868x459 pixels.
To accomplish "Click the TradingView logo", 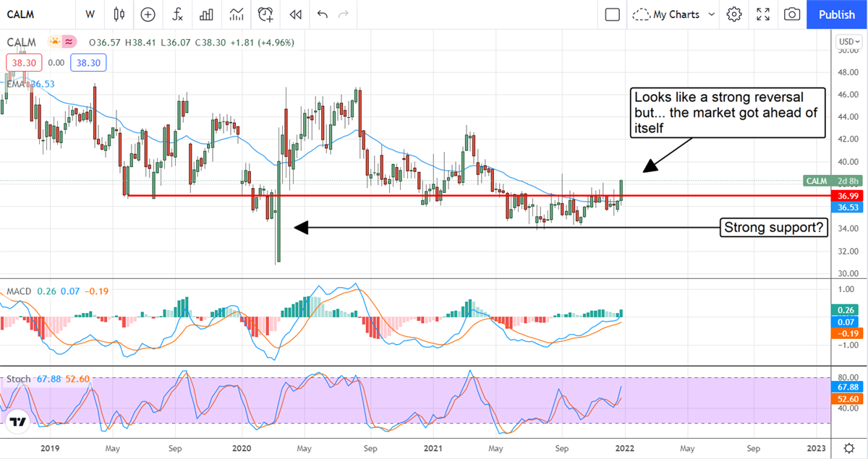I will point(19,421).
